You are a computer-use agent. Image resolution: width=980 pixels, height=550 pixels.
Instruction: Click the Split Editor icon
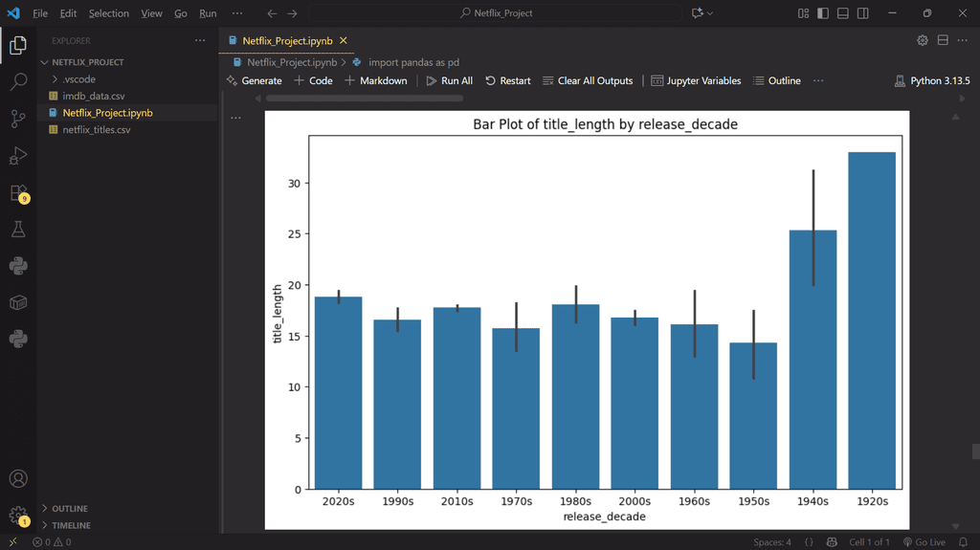(943, 40)
